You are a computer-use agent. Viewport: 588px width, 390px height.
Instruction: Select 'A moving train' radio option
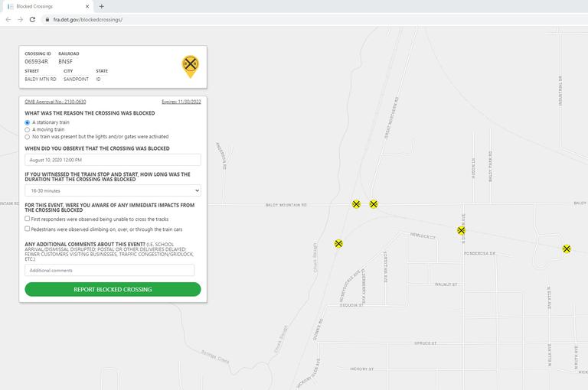pyautogui.click(x=27, y=130)
